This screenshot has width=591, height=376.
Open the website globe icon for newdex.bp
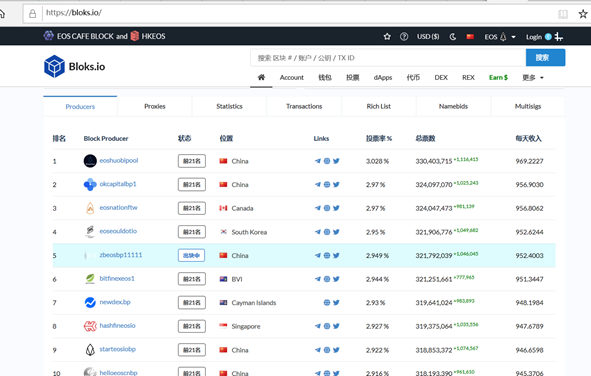coord(327,303)
